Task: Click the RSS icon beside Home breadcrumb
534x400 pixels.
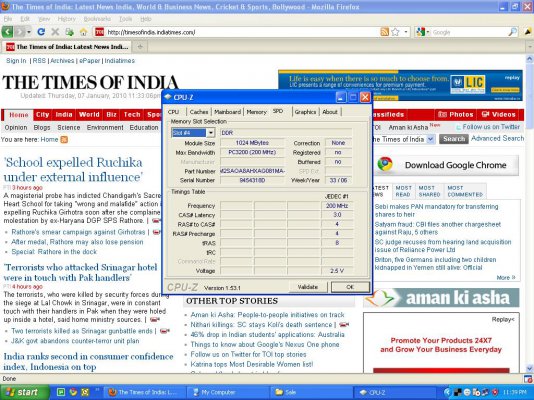Action: 64,140
